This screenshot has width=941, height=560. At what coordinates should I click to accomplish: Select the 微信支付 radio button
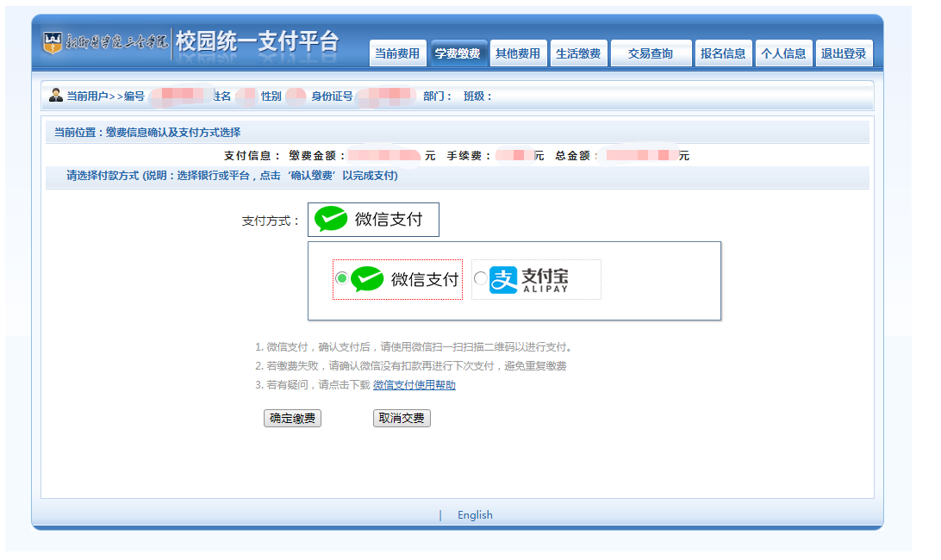pyautogui.click(x=341, y=278)
